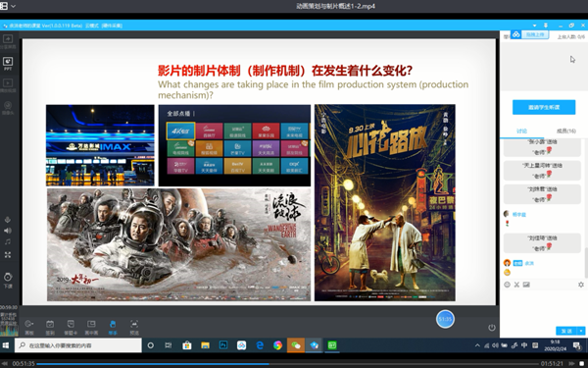
Task: Switch to the members (16) tab
Action: pyautogui.click(x=566, y=131)
